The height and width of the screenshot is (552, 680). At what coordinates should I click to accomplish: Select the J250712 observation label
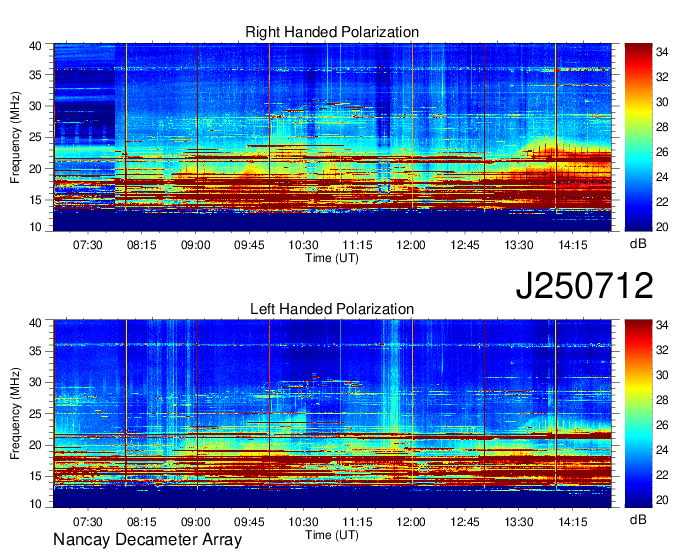(x=584, y=285)
